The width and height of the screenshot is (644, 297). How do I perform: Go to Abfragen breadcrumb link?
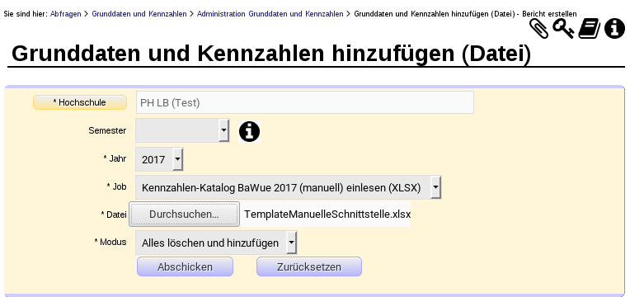point(66,14)
